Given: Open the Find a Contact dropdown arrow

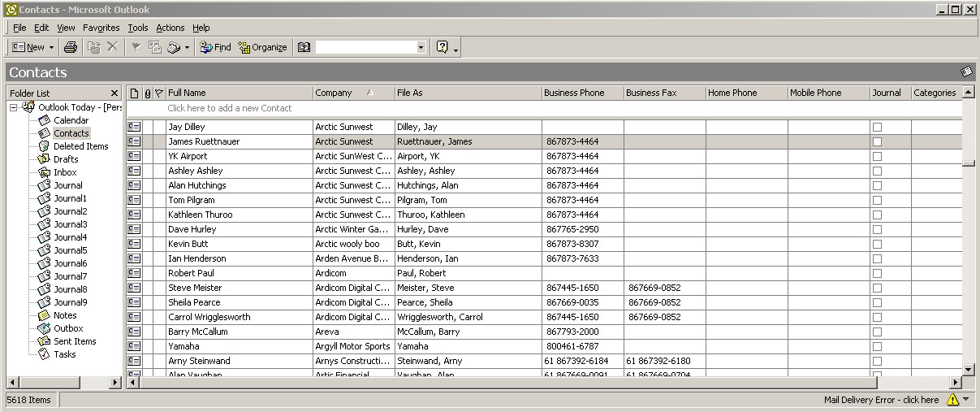Looking at the screenshot, I should [421, 47].
